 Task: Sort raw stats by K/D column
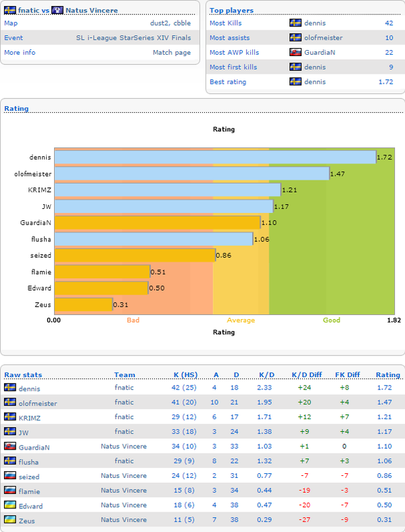coord(266,375)
